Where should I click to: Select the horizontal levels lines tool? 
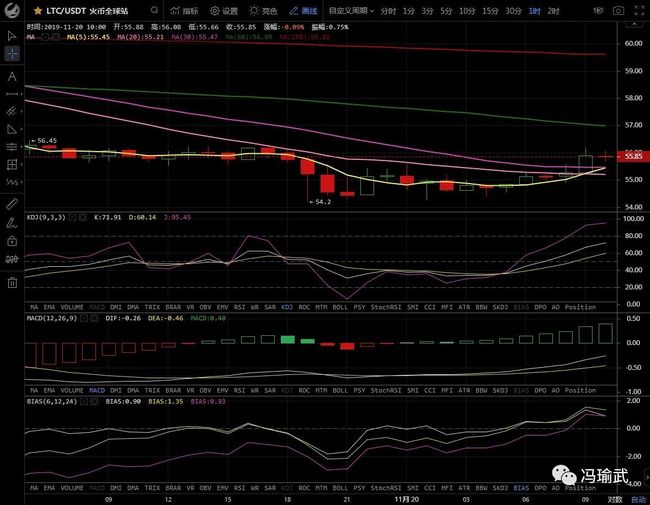click(12, 147)
